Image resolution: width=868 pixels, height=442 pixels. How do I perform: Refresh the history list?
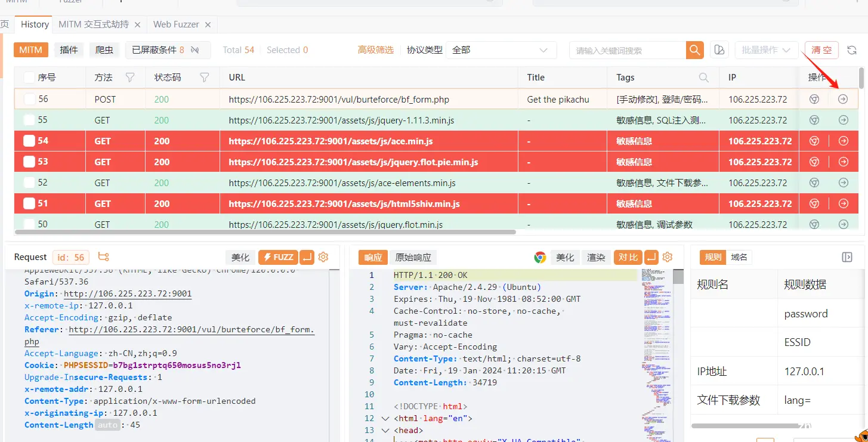point(852,50)
